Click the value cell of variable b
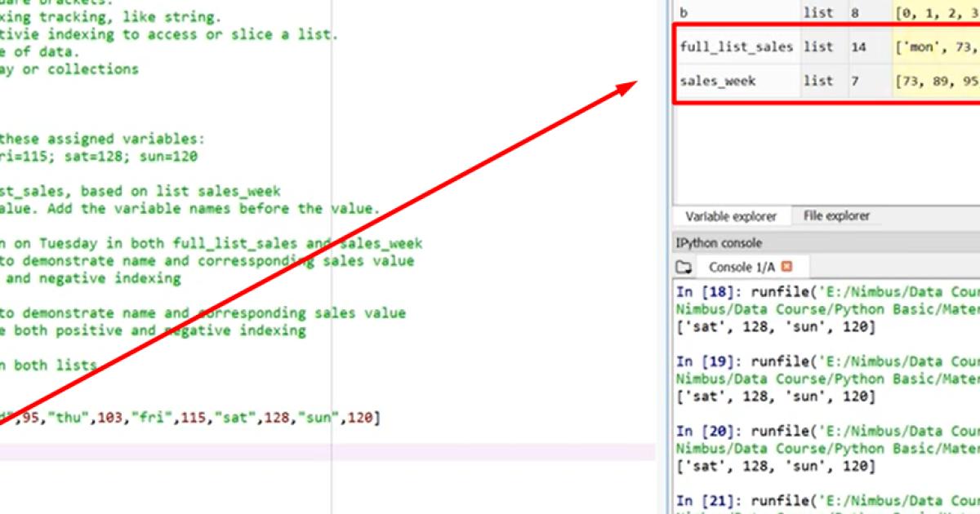 pyautogui.click(x=939, y=11)
